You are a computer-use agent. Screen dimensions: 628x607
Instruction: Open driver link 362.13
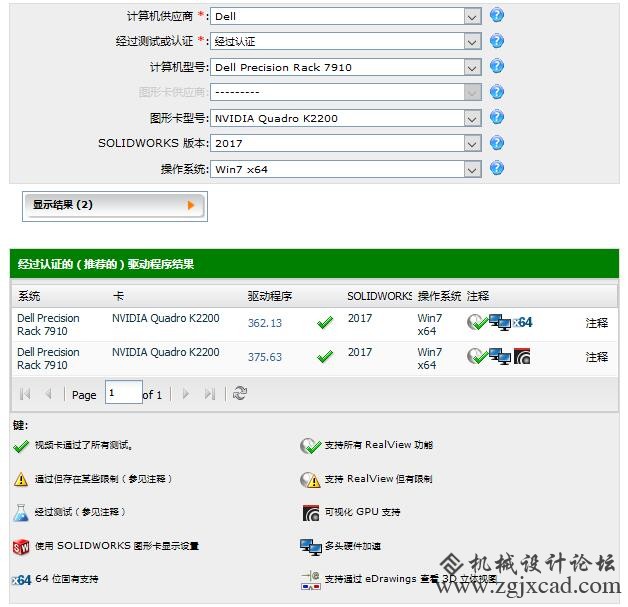pyautogui.click(x=264, y=323)
